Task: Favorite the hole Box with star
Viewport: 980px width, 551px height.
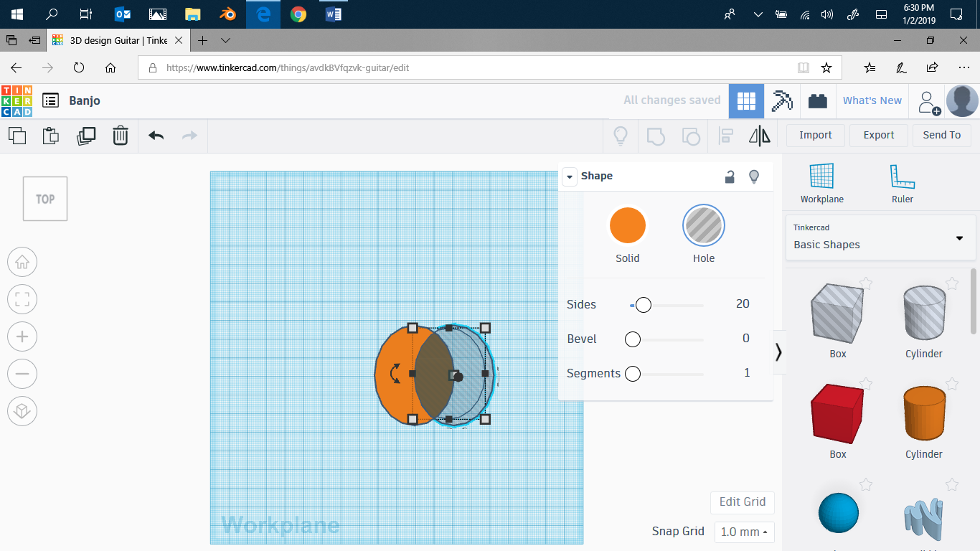Action: coord(866,284)
